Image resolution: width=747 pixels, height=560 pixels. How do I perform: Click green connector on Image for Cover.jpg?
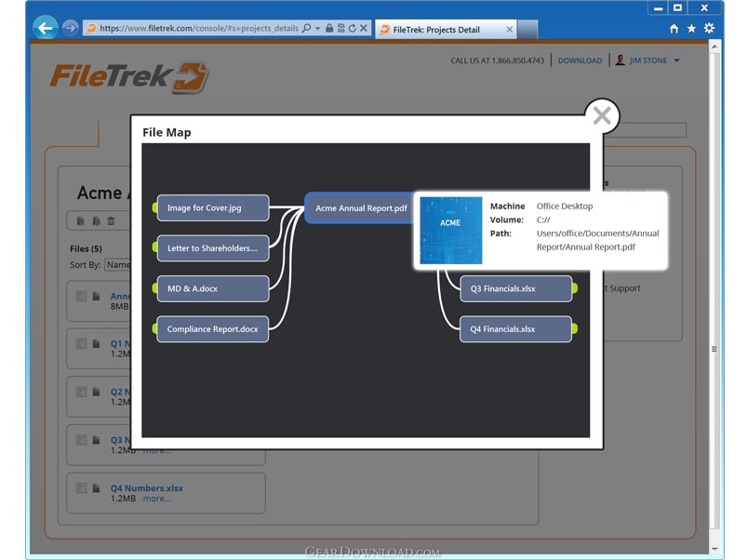[154, 207]
